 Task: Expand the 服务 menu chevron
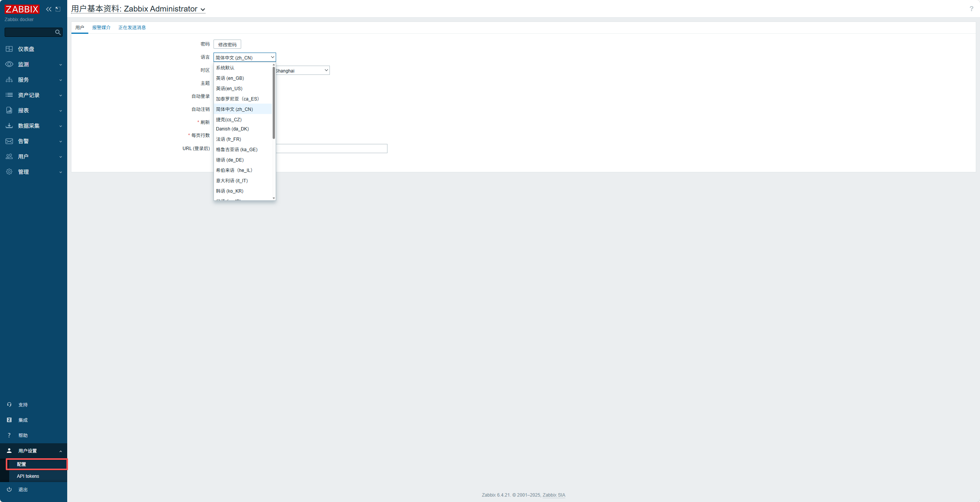61,80
